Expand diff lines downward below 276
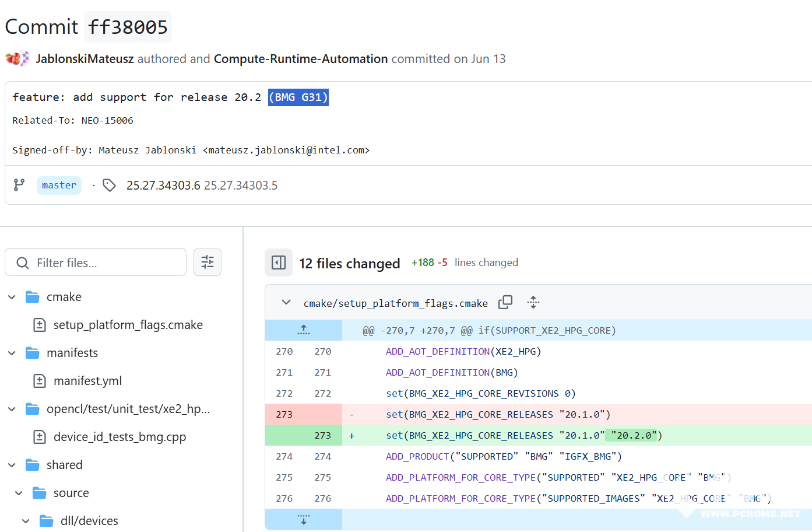 click(304, 519)
